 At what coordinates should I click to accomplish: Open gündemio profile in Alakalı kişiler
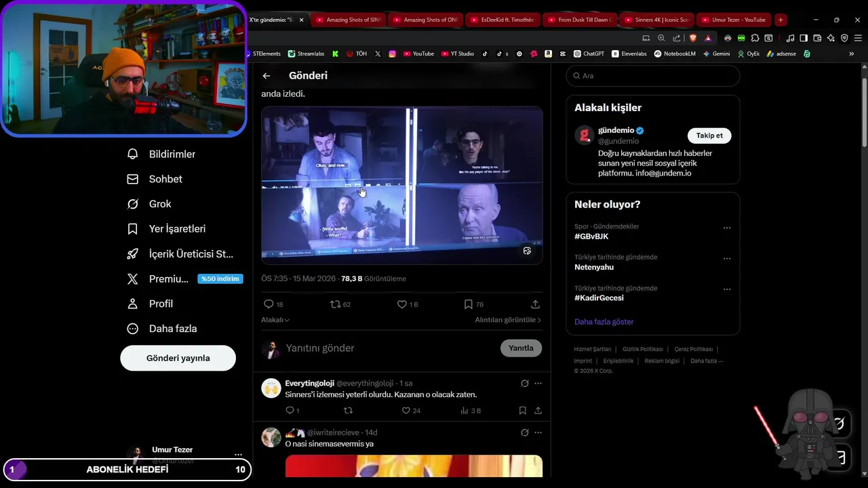(x=616, y=130)
